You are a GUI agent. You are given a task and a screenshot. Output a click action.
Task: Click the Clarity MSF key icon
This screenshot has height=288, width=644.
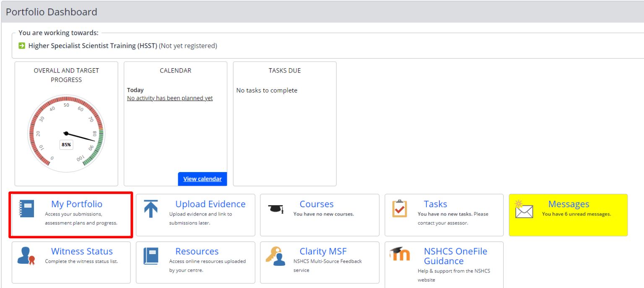[x=275, y=256]
